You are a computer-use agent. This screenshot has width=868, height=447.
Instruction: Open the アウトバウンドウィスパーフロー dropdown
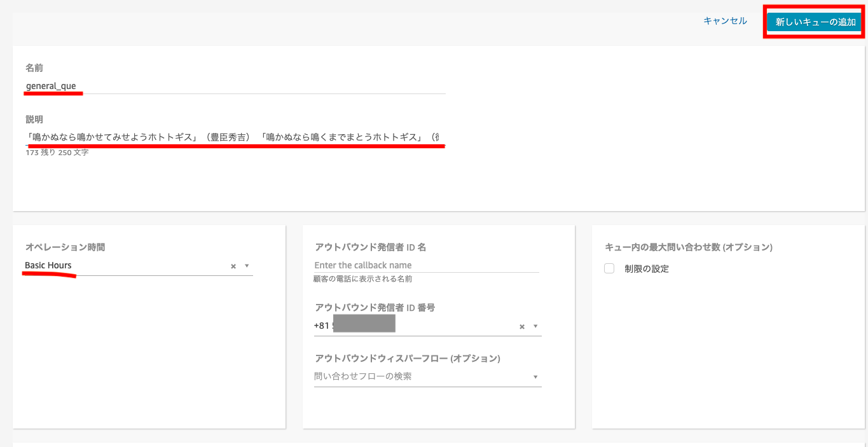536,376
